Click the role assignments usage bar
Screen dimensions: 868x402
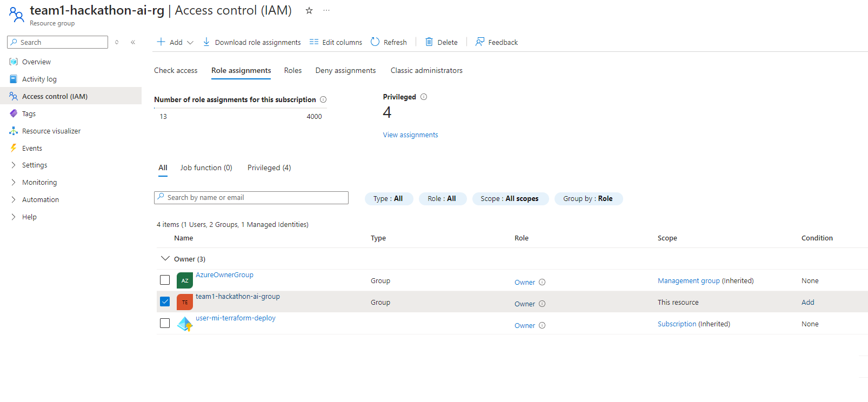[x=241, y=108]
